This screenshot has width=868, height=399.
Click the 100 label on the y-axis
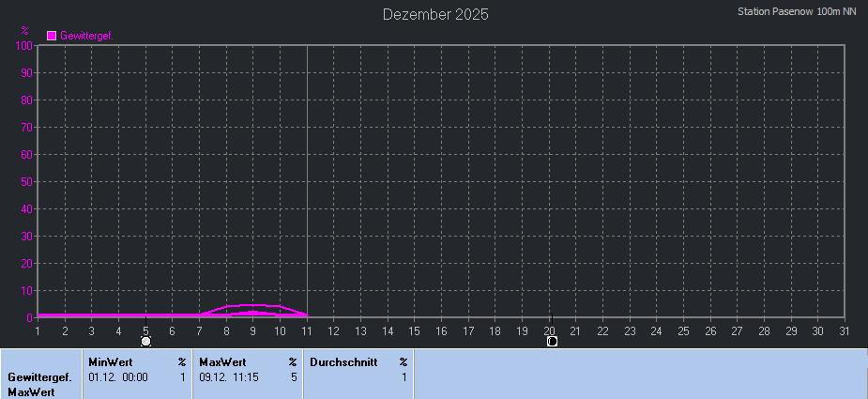click(x=24, y=46)
